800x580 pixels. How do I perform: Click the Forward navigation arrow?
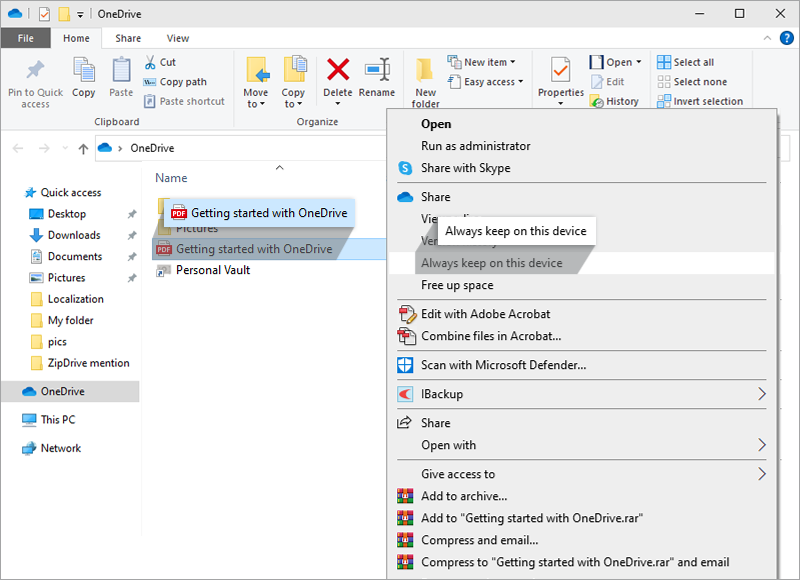click(44, 148)
